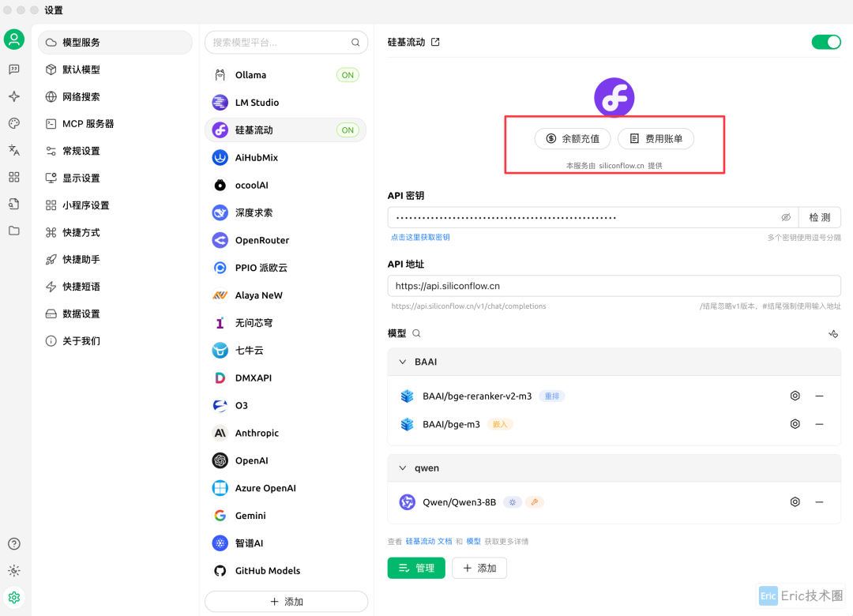Open 数据设置 settings section
The width and height of the screenshot is (853, 616).
point(115,314)
